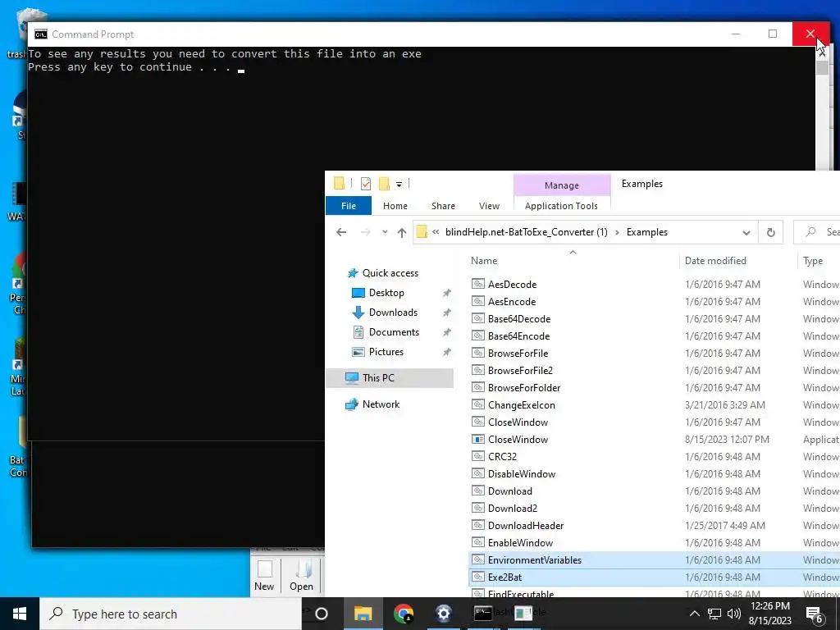This screenshot has width=840, height=630.
Task: Open File Explorer from the taskbar
Action: 363,614
